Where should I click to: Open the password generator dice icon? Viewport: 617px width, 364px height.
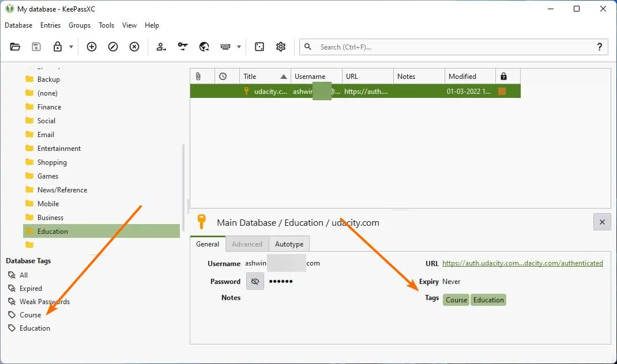(259, 47)
